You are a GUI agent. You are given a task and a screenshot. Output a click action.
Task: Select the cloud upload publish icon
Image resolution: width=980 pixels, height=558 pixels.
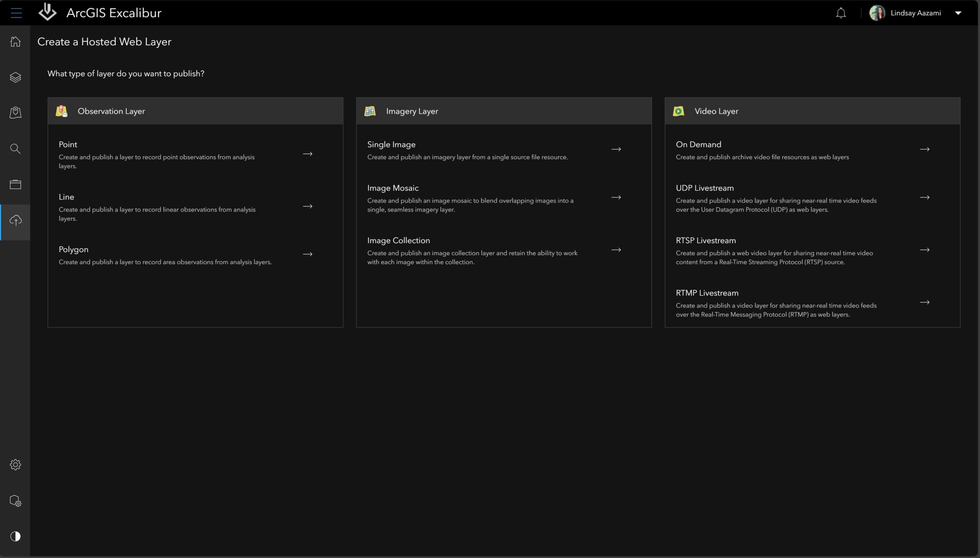[x=15, y=220]
